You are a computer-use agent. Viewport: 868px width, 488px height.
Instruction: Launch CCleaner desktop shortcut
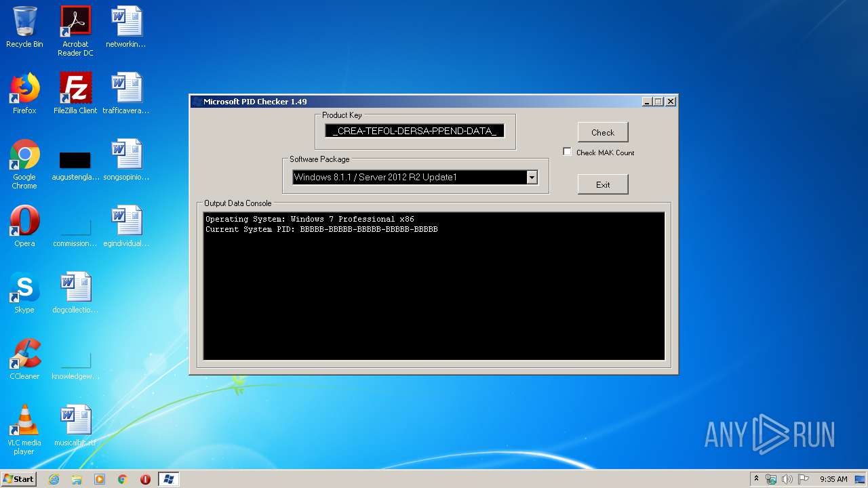tap(24, 359)
